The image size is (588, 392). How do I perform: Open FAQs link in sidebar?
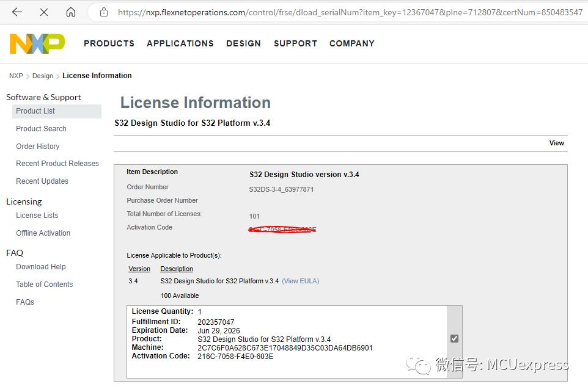(25, 302)
